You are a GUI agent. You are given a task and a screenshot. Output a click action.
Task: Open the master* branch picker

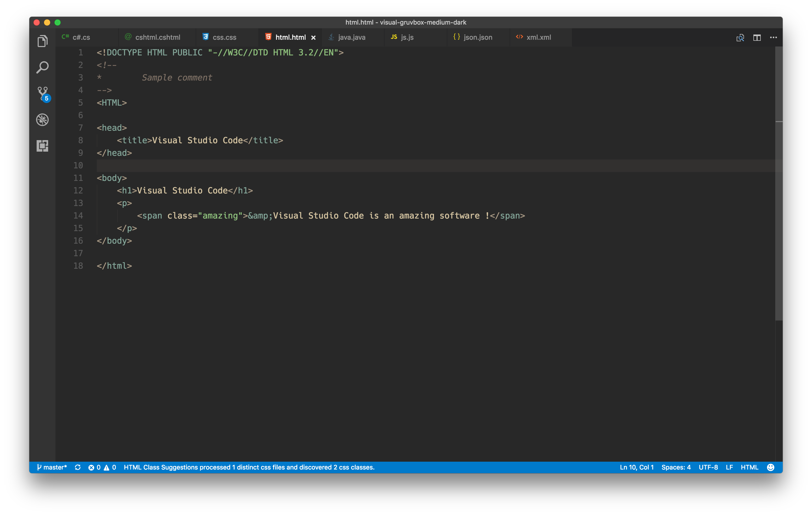click(x=52, y=467)
